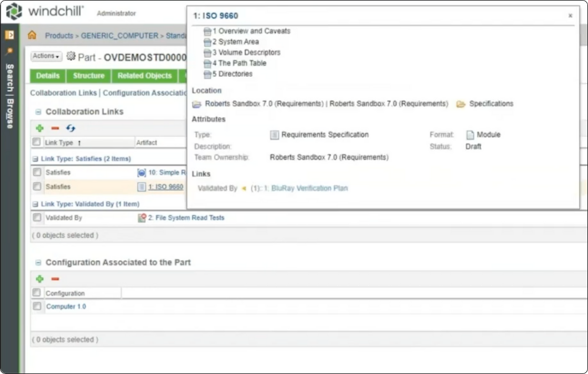The height and width of the screenshot is (374, 588).
Task: Switch to the Structure tab
Action: 89,76
